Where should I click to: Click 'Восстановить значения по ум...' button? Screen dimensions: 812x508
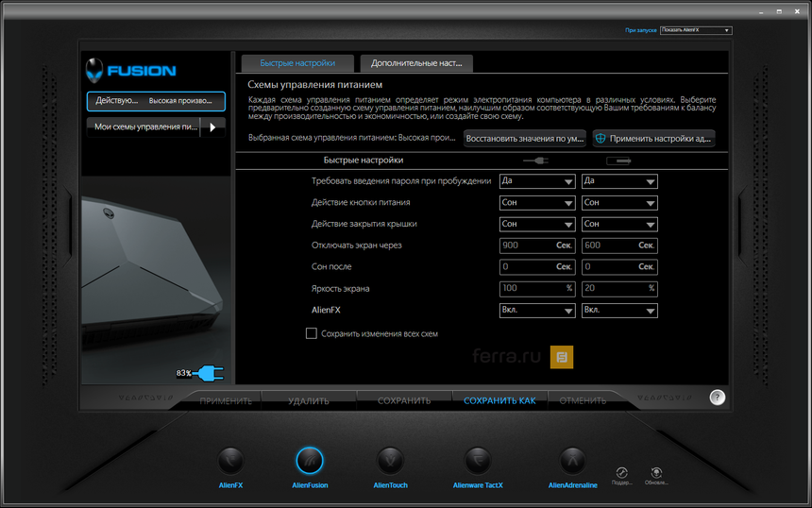[x=525, y=138]
